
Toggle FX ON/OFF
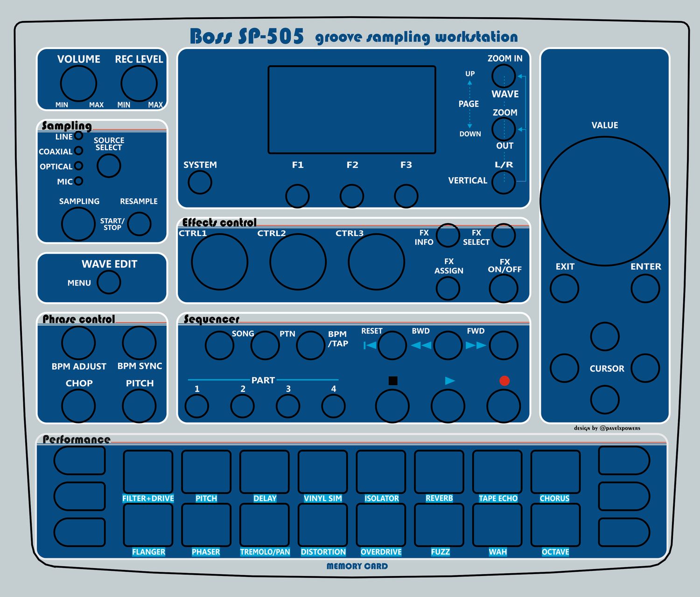505,288
